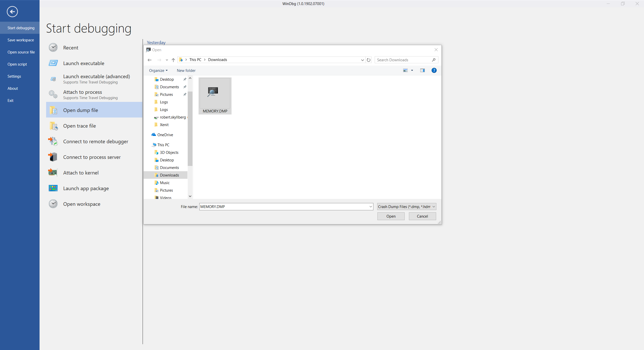Image resolution: width=644 pixels, height=350 pixels.
Task: Open the File name history dropdown
Action: click(x=371, y=207)
